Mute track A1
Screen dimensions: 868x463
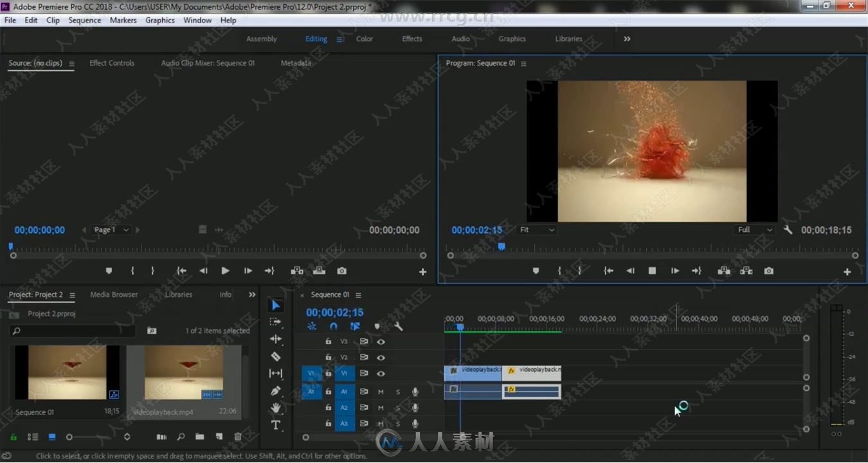click(x=381, y=392)
